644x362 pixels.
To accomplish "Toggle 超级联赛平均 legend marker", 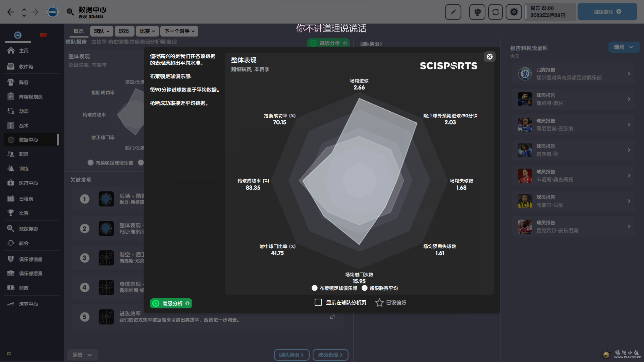I will [x=365, y=288].
